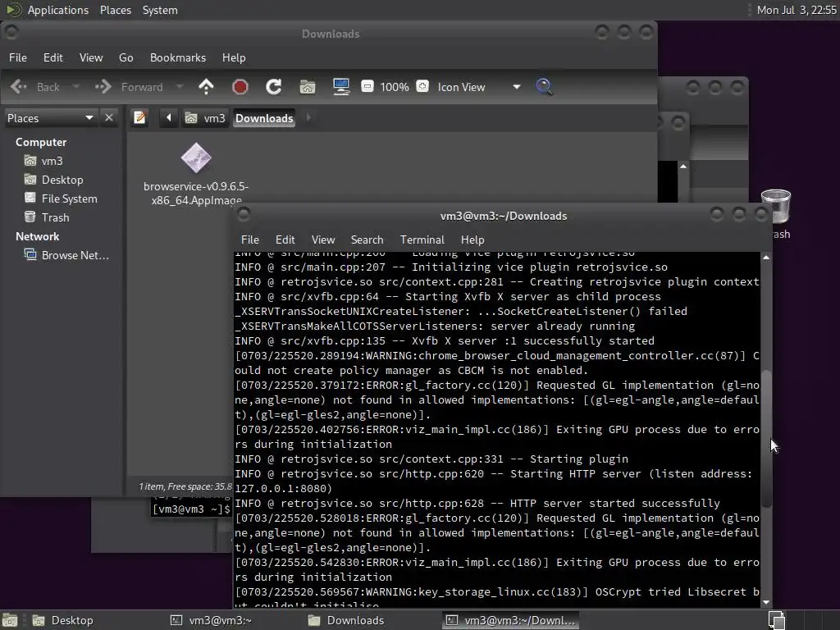This screenshot has width=840, height=630.
Task: Click the Show Desktop icon in the bottom panel
Action: pos(10,620)
